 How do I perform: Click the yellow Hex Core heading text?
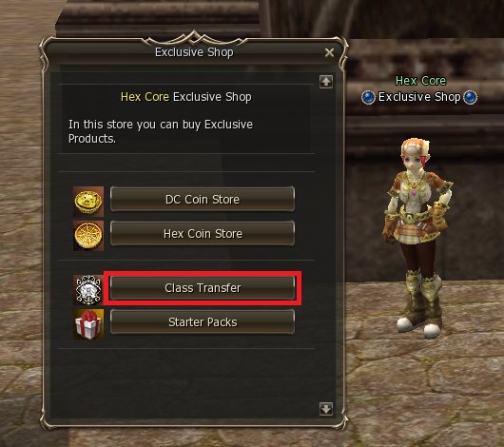[x=145, y=97]
